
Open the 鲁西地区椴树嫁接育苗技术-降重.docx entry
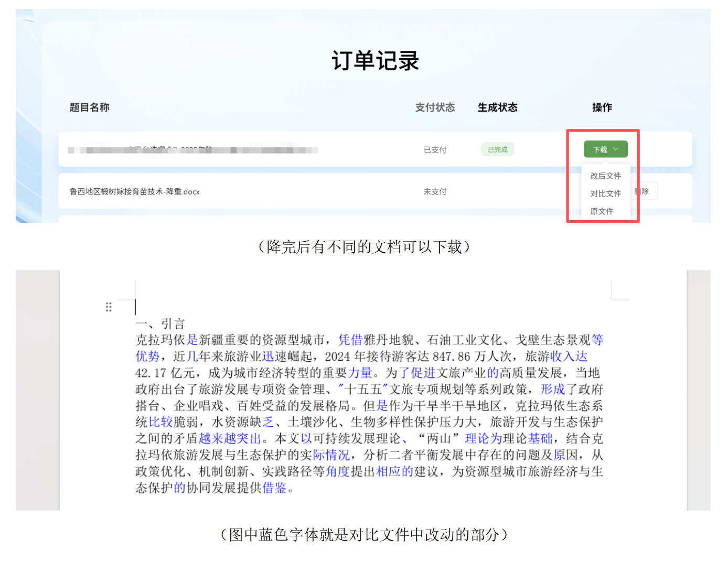point(135,192)
